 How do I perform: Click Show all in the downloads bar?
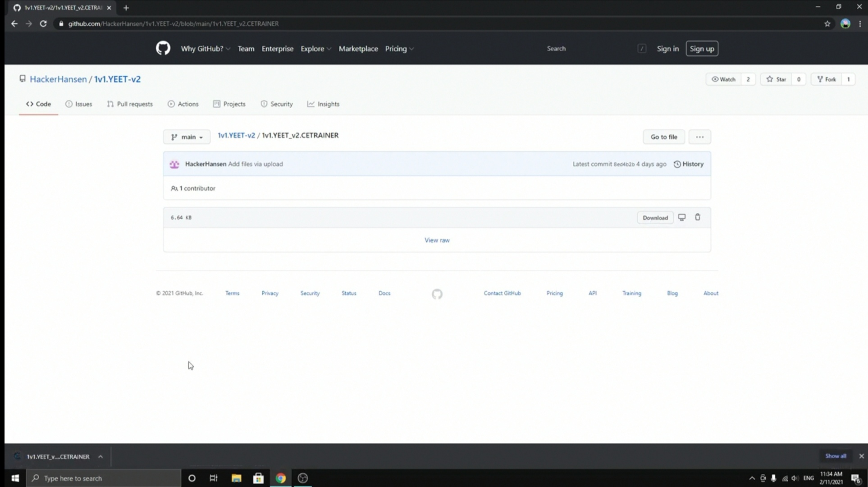(x=836, y=456)
